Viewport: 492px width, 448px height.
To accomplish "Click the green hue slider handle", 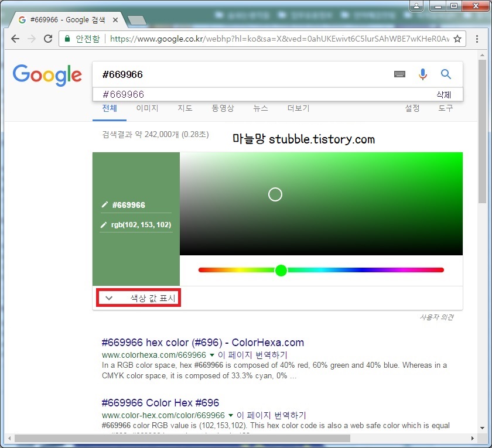I will coord(281,270).
